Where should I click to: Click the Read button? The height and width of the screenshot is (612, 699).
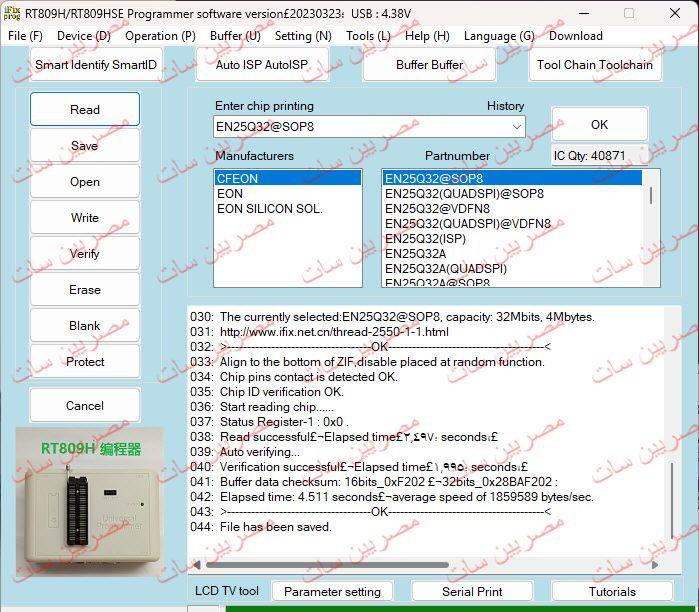tap(85, 110)
